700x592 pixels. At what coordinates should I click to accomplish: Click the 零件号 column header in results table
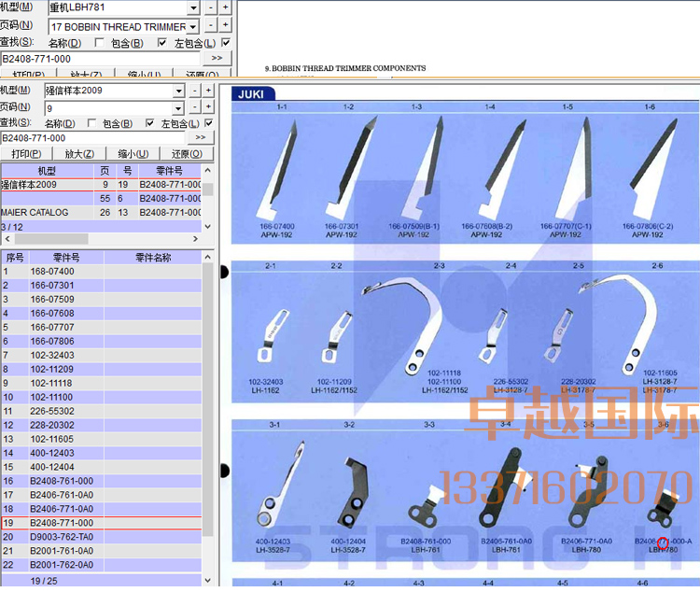170,171
